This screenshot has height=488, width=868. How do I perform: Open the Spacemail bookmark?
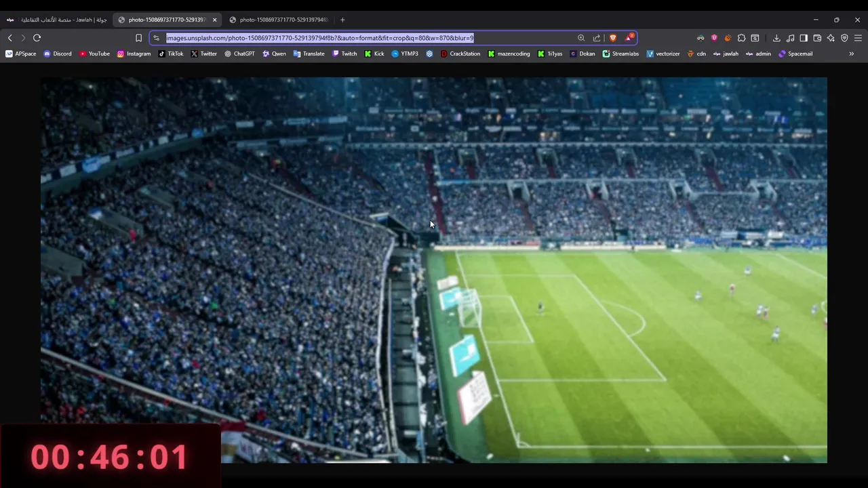[795, 54]
